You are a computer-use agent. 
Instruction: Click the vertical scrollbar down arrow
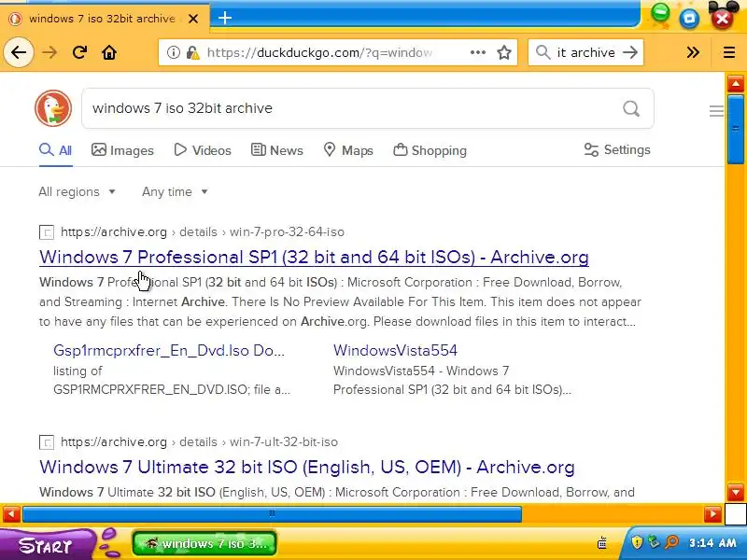pyautogui.click(x=736, y=493)
